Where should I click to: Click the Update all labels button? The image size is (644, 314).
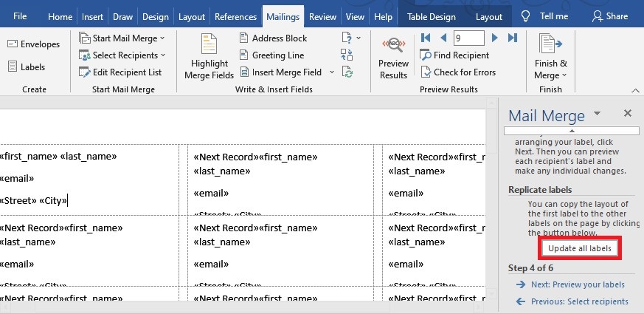580,248
